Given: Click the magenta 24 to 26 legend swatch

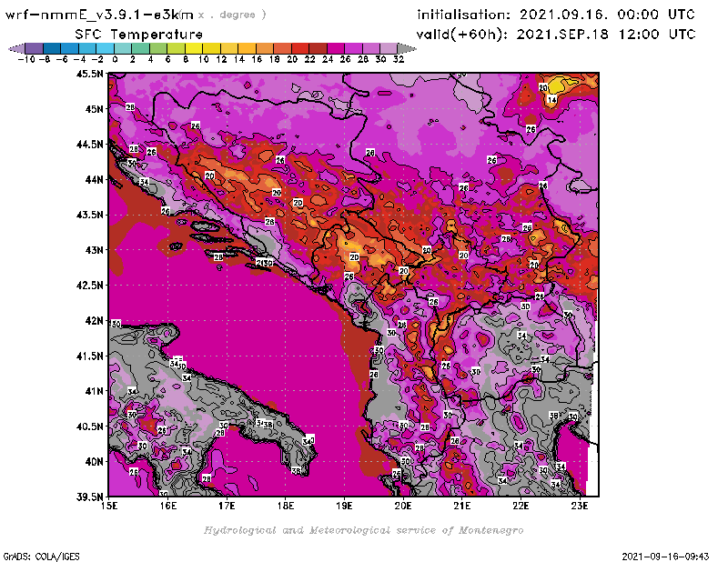Looking at the screenshot, I should coord(335,48).
